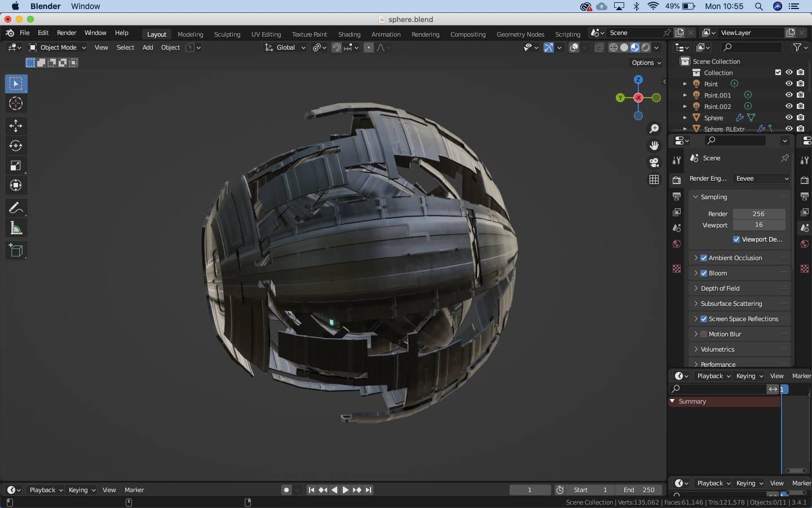Select the Measure tool
The image size is (812, 508).
coord(16,228)
